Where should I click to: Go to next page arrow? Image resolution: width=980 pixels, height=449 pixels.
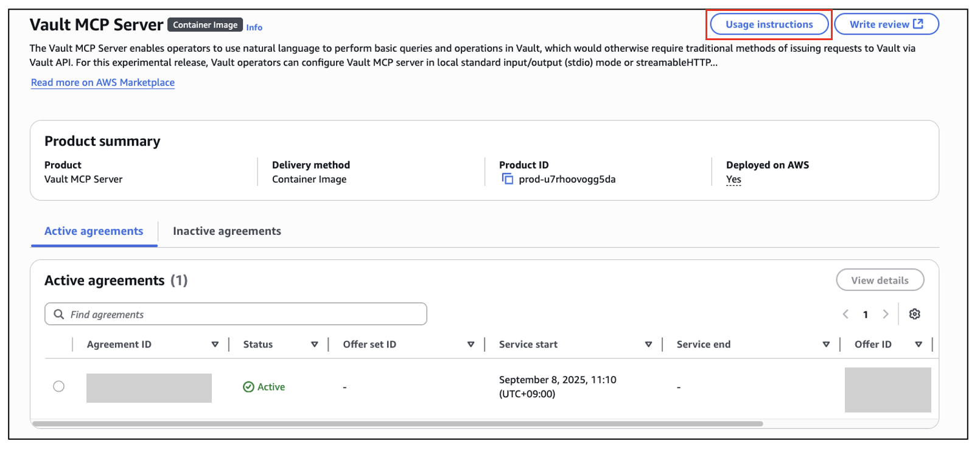coord(886,314)
